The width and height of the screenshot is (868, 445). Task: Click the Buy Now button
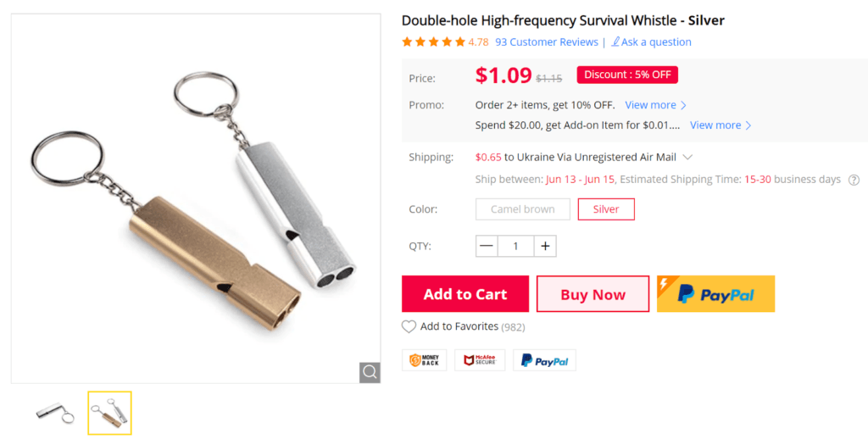[593, 294]
